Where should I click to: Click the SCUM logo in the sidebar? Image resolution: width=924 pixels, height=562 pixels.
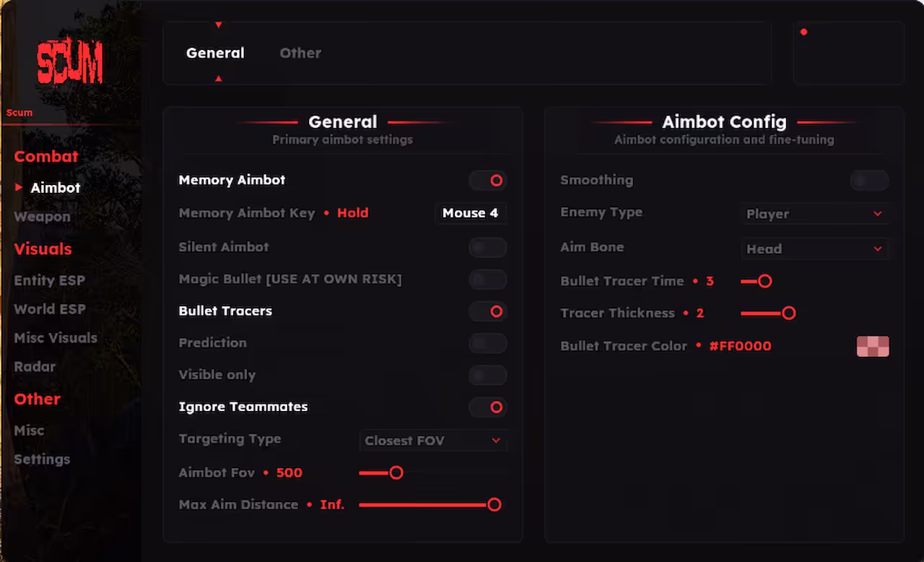(69, 61)
